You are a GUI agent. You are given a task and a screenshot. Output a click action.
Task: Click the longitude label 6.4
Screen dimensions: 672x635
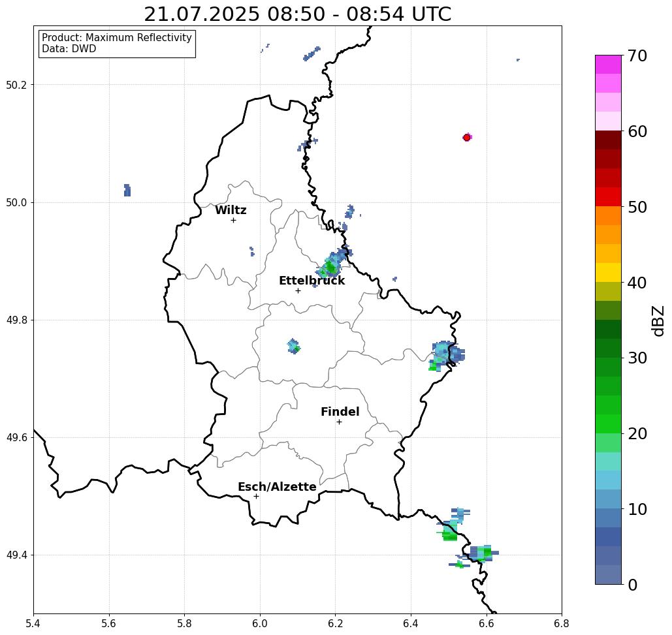click(x=411, y=623)
